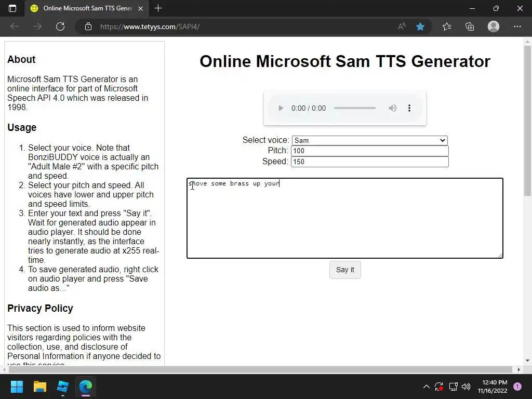532x399 pixels.
Task: Click the Say it button
Action: tap(345, 270)
